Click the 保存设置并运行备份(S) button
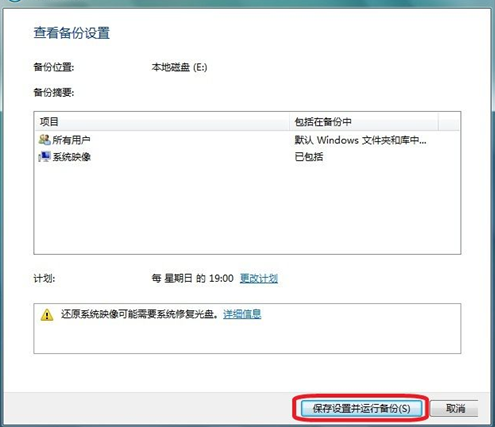The height and width of the screenshot is (427, 495). pos(361,408)
